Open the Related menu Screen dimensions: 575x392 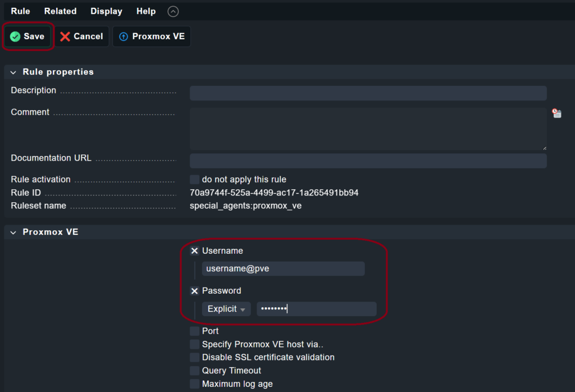click(x=61, y=11)
